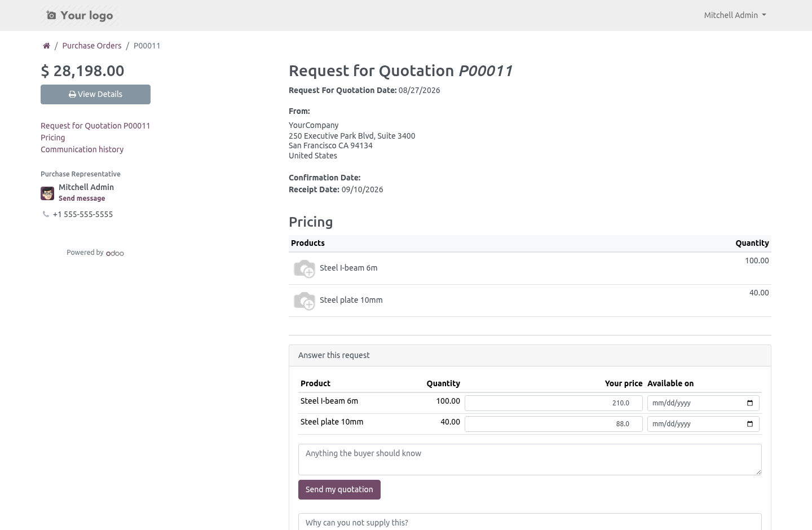Open Communication history link

(82, 149)
